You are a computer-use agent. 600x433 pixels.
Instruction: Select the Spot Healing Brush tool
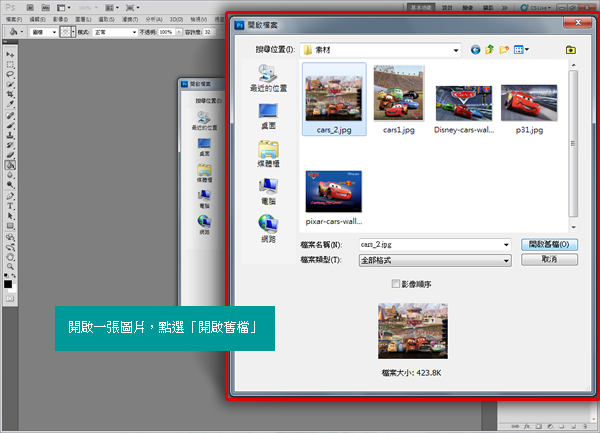point(10,116)
